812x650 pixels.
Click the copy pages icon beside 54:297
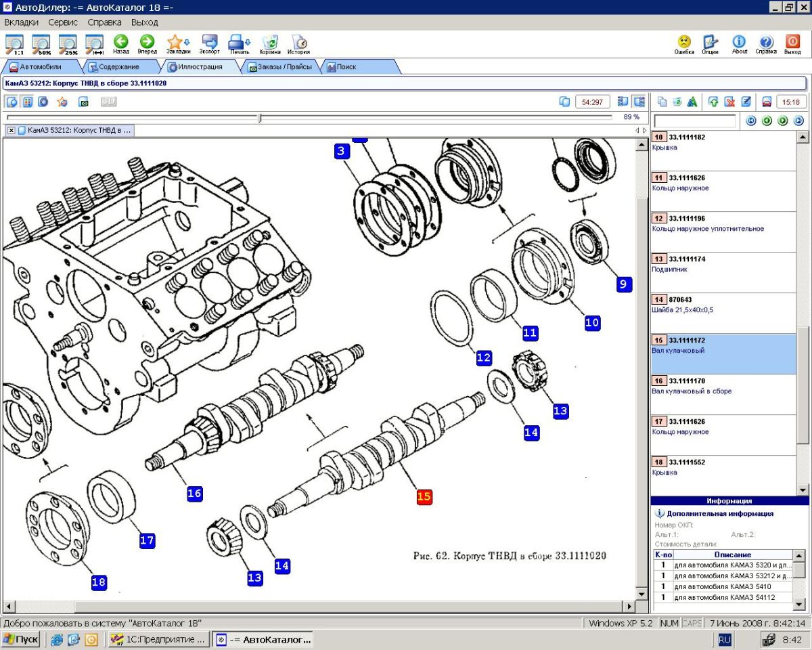565,102
